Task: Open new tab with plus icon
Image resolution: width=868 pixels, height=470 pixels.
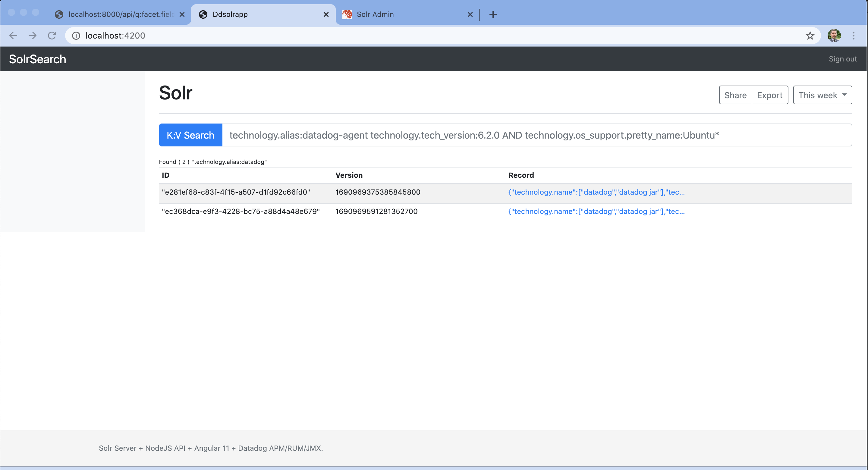Action: click(x=493, y=14)
